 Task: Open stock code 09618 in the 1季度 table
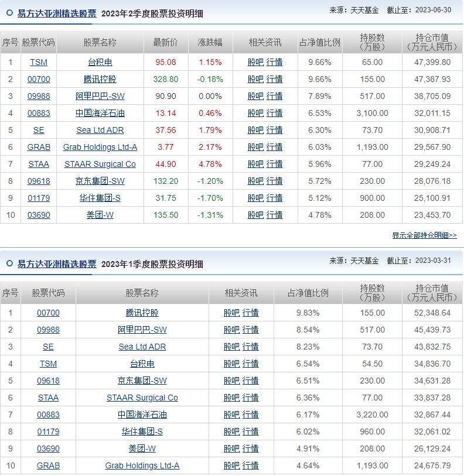point(48,381)
